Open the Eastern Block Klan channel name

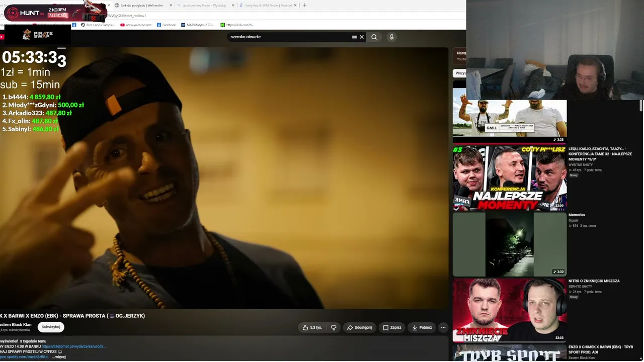coord(16,325)
